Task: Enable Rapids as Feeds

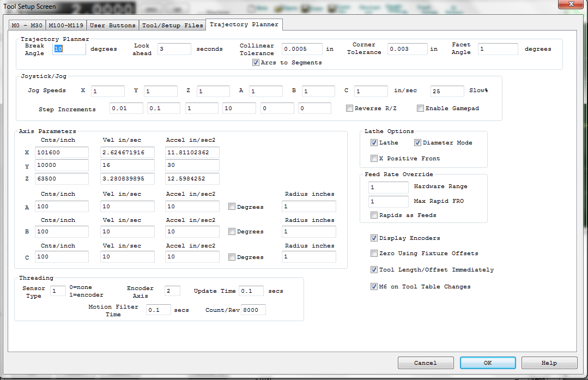Action: tap(374, 215)
